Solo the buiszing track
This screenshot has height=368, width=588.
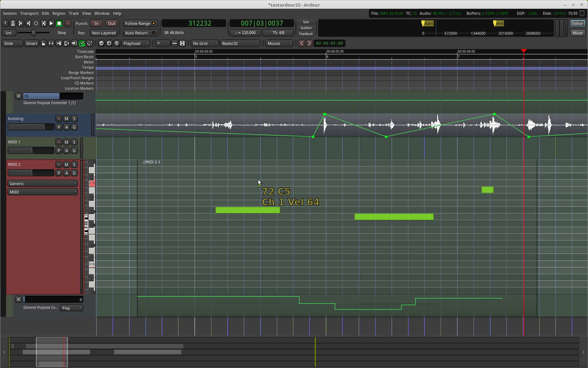(74, 119)
